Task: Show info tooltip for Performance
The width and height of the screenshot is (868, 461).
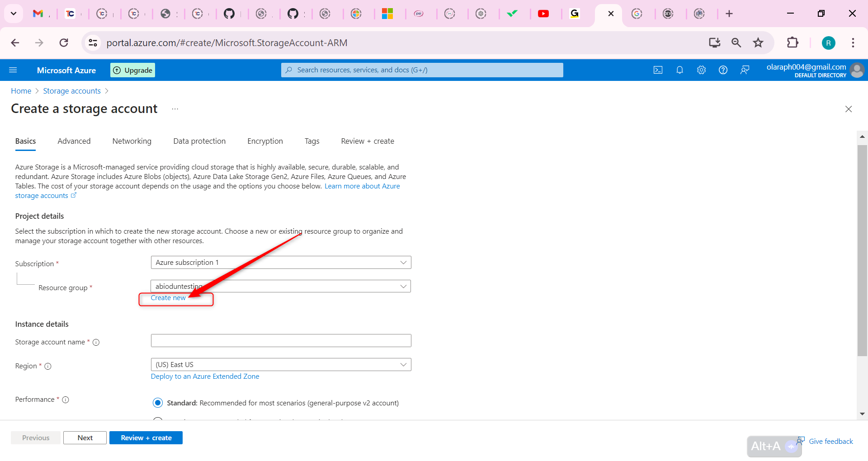Action: click(66, 400)
